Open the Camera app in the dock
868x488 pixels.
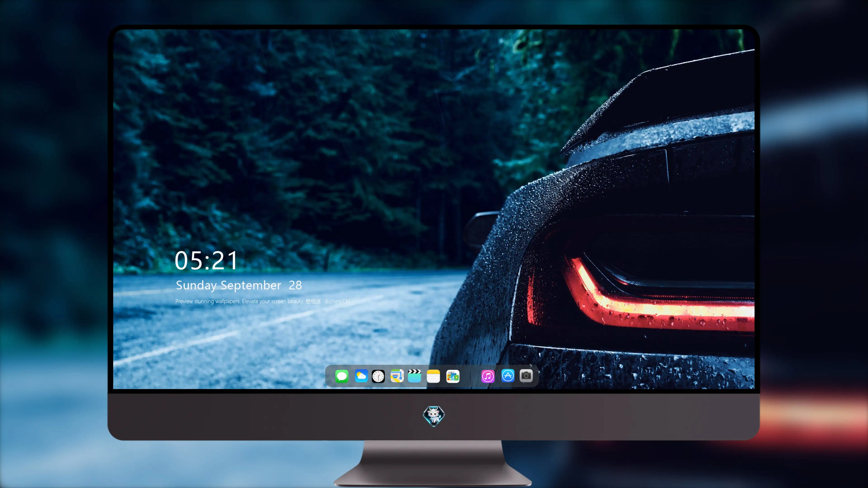pyautogui.click(x=526, y=376)
